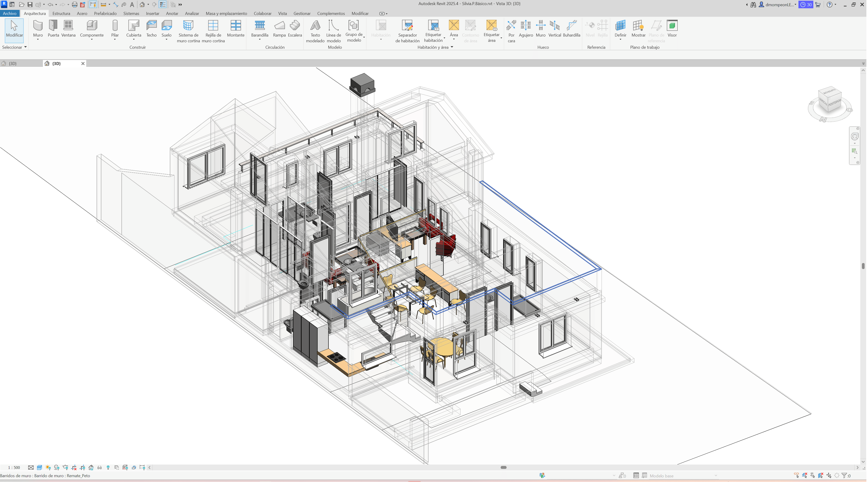Toggle select links in status bar
This screenshot has width=868, height=482.
pos(797,475)
